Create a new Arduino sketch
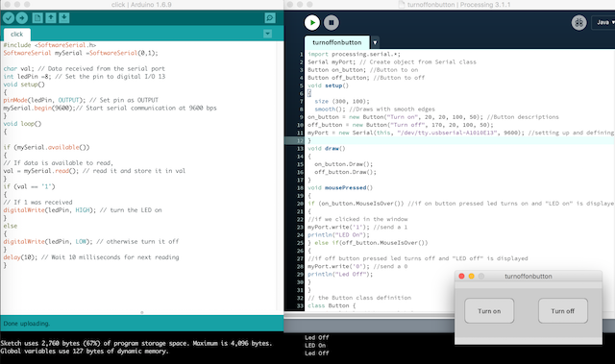Viewport: 615px width, 364px height. 37,18
